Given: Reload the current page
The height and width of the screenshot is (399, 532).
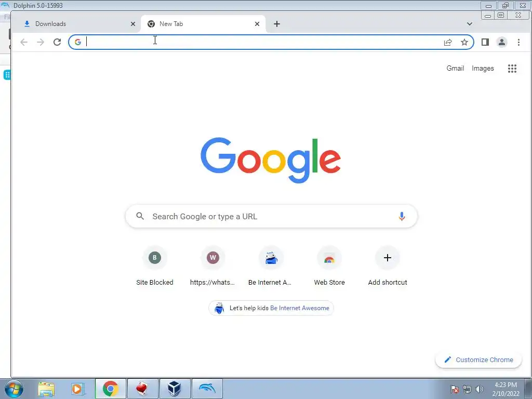Looking at the screenshot, I should [57, 42].
